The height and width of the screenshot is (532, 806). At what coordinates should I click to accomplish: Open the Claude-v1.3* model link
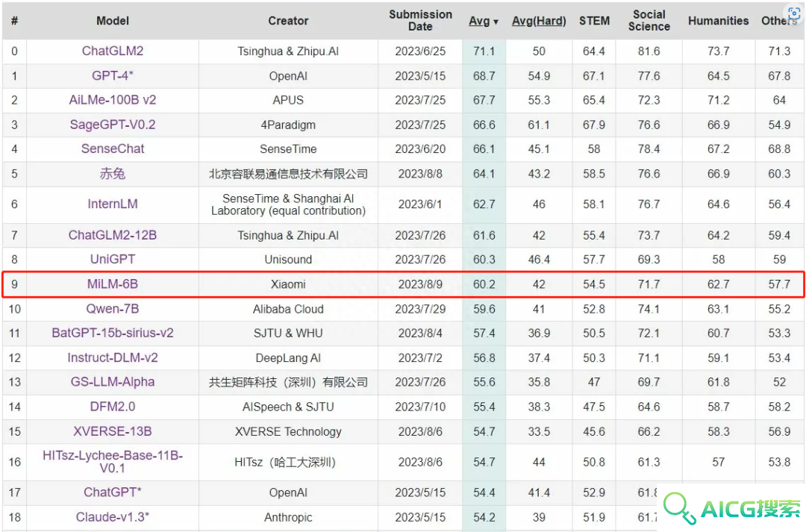pos(113,516)
